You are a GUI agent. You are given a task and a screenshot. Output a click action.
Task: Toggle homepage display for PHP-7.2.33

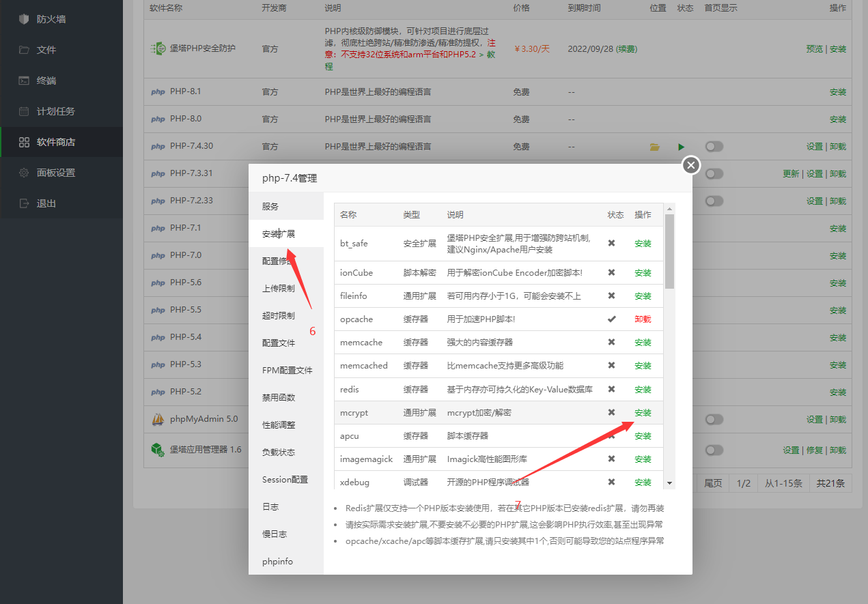(714, 201)
